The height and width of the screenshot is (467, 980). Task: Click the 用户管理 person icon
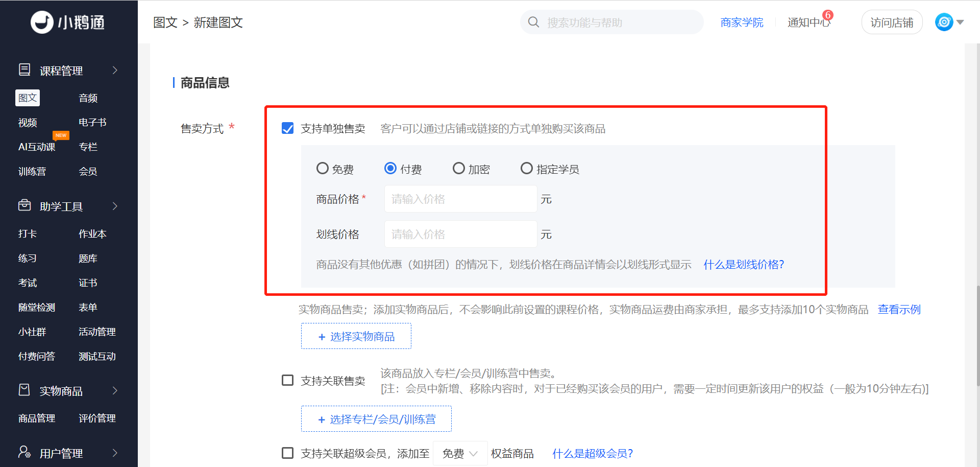point(24,452)
